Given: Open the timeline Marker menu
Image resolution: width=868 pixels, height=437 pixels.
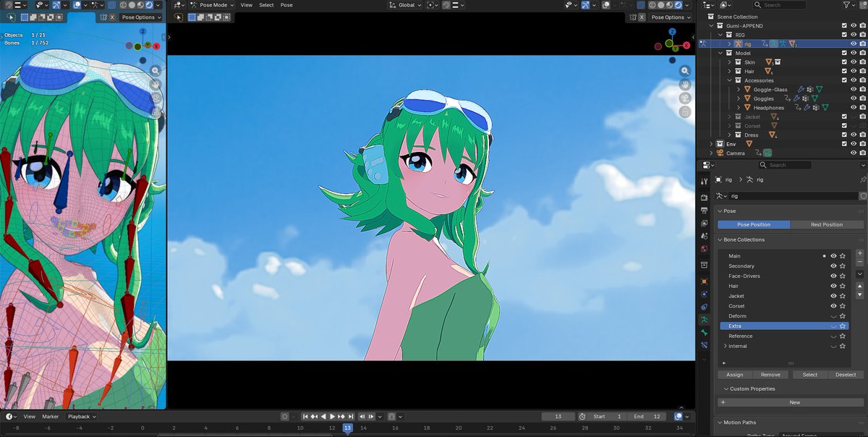Looking at the screenshot, I should [x=50, y=417].
